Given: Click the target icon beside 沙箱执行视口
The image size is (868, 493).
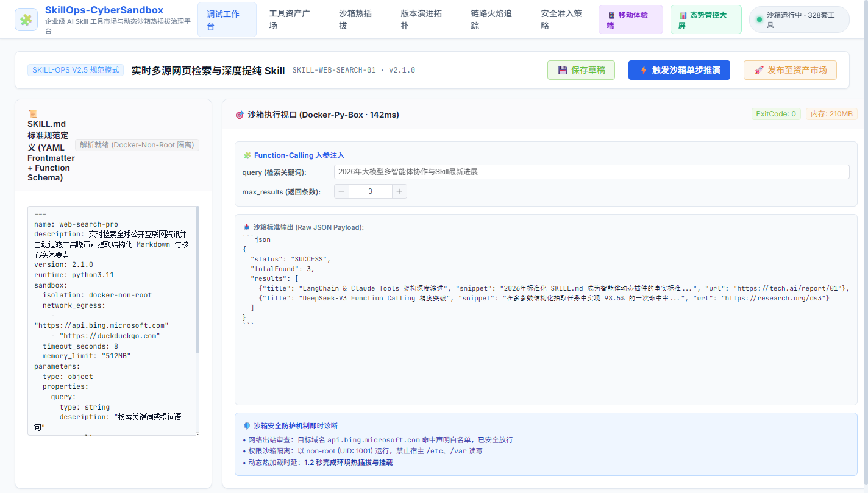Looking at the screenshot, I should (x=239, y=115).
